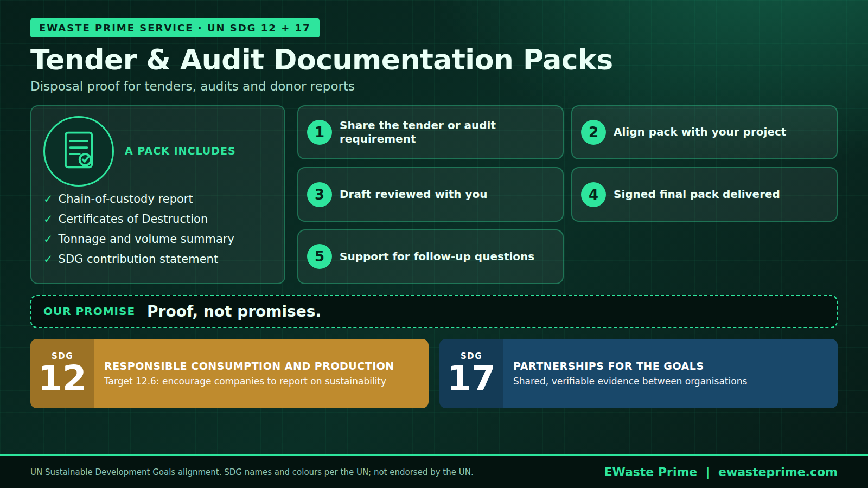This screenshot has height=488, width=868.
Task: Click the 'OUR PROMISE' label
Action: coord(89,312)
